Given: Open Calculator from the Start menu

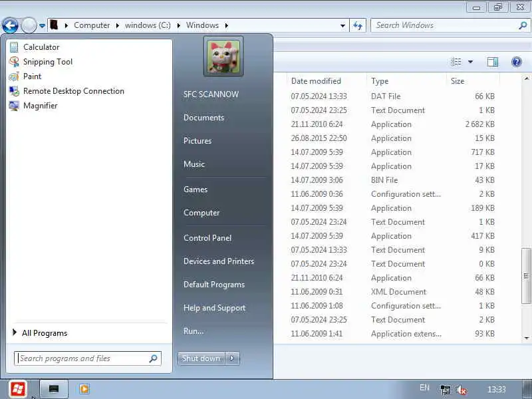Looking at the screenshot, I should [41, 47].
